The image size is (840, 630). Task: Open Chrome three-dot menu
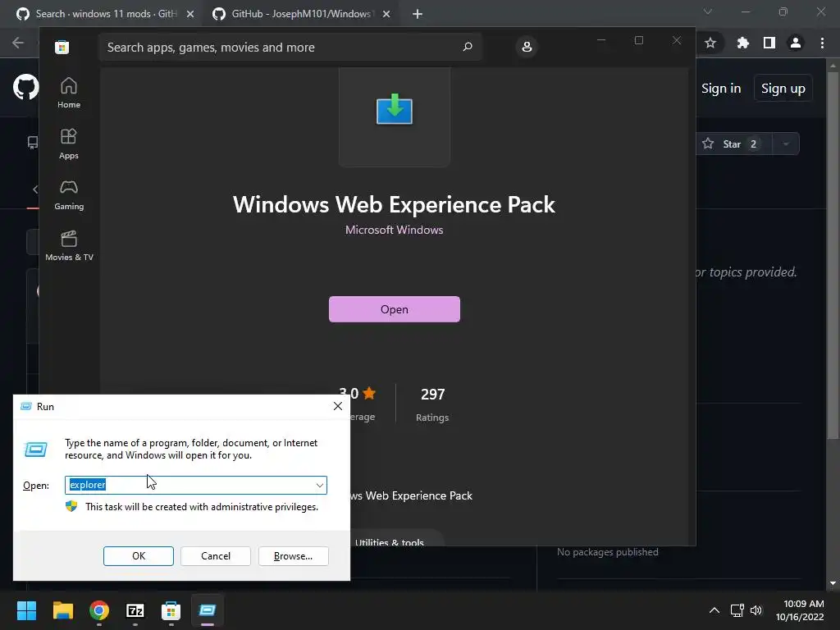pos(822,43)
